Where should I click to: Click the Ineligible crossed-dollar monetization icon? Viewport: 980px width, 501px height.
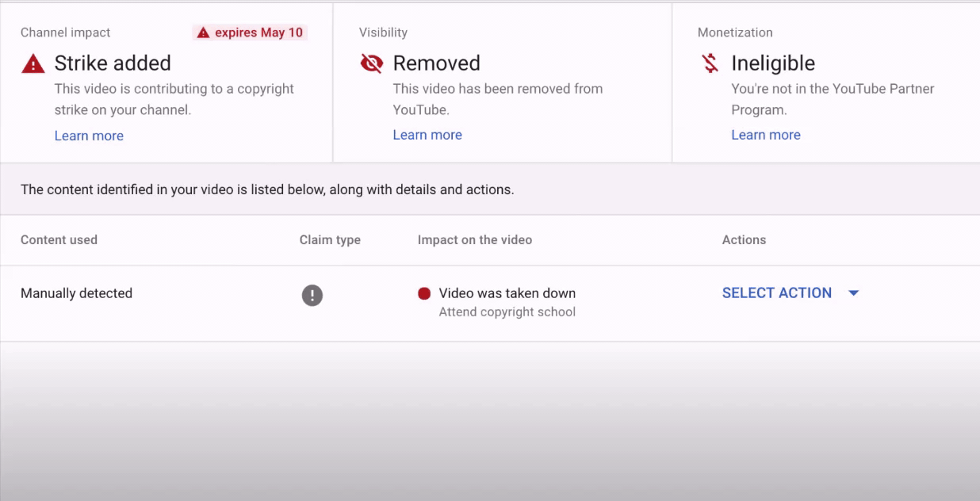(710, 63)
